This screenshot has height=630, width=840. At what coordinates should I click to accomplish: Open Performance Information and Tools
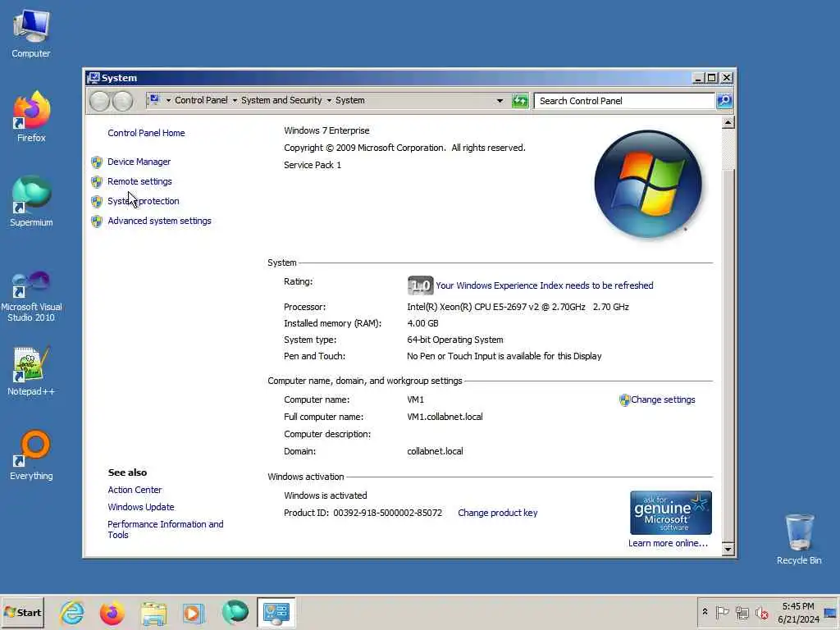point(165,529)
